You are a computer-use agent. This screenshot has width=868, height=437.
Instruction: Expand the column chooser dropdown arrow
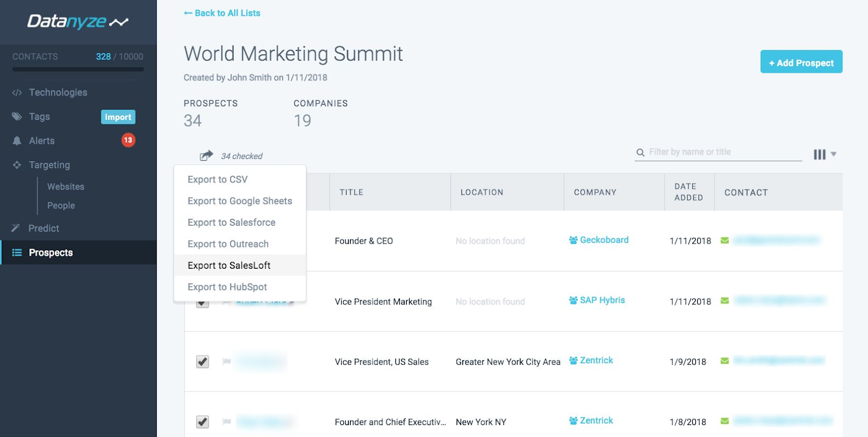click(x=834, y=154)
